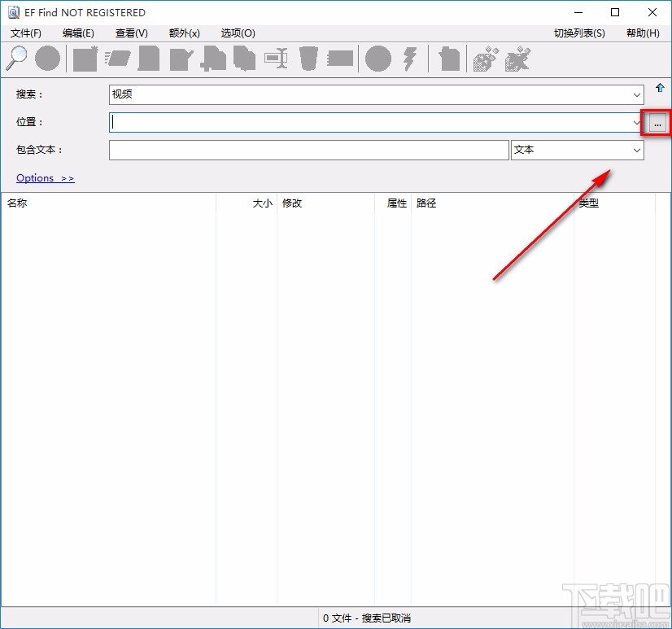The width and height of the screenshot is (672, 629).
Task: Click the browse '...' location button
Action: coord(657,123)
